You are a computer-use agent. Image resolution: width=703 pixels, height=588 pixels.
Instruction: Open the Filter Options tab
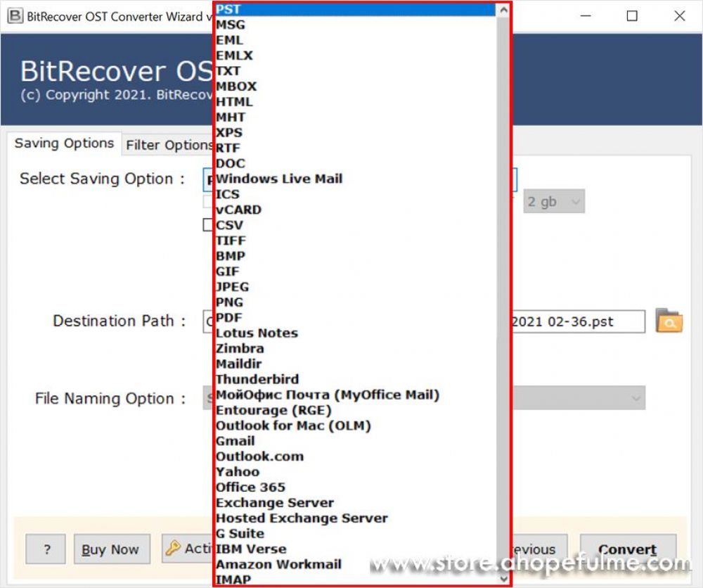coord(168,145)
